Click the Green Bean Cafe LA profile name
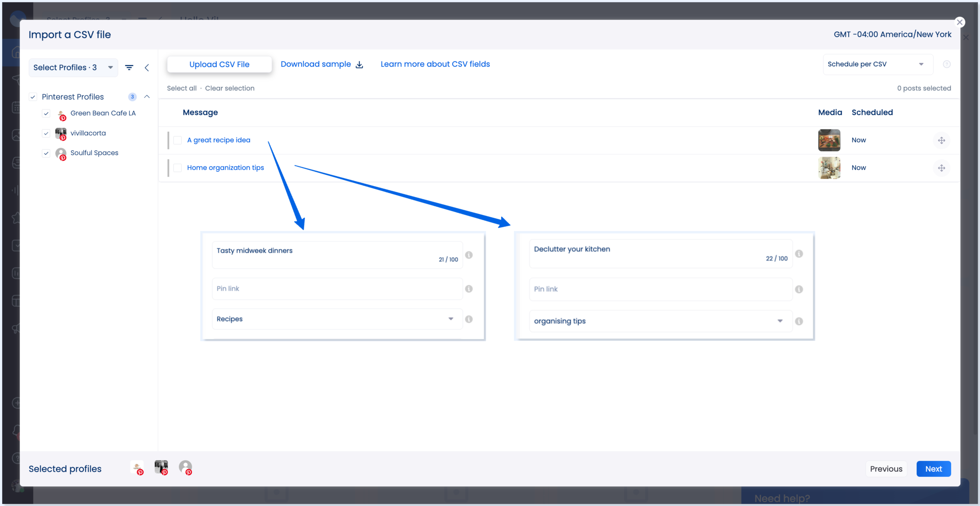The height and width of the screenshot is (506, 980). tap(103, 113)
